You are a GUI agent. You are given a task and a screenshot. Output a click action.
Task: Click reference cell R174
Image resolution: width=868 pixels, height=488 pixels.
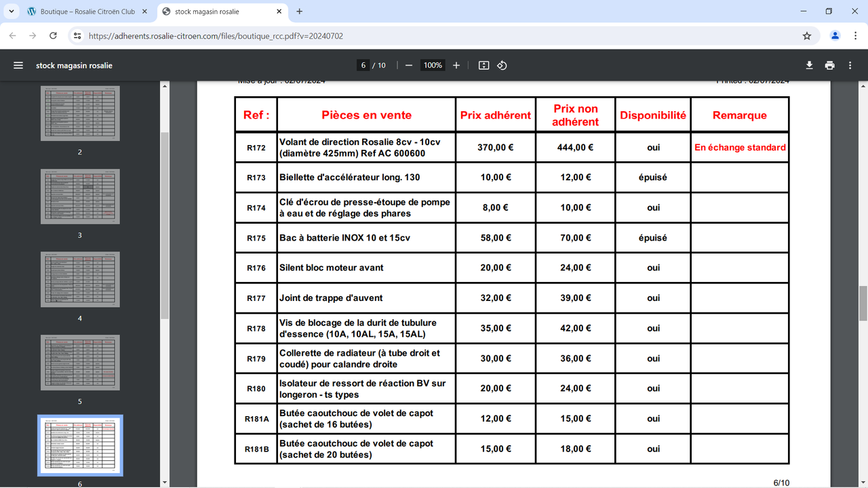click(256, 208)
